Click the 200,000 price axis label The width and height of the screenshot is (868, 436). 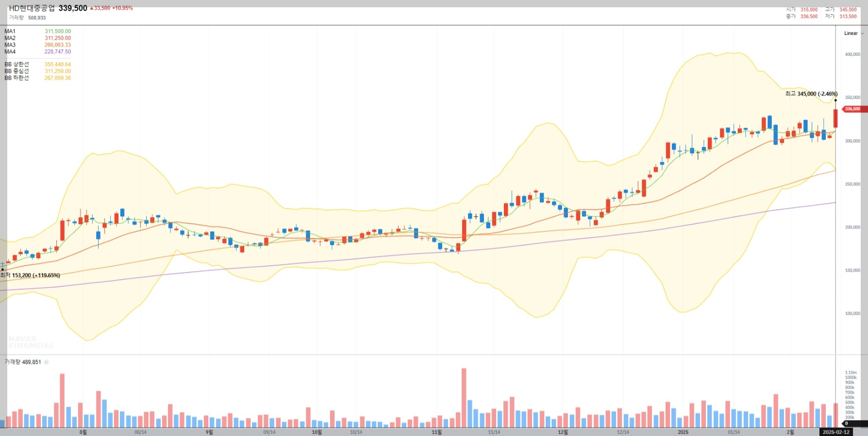[852, 227]
